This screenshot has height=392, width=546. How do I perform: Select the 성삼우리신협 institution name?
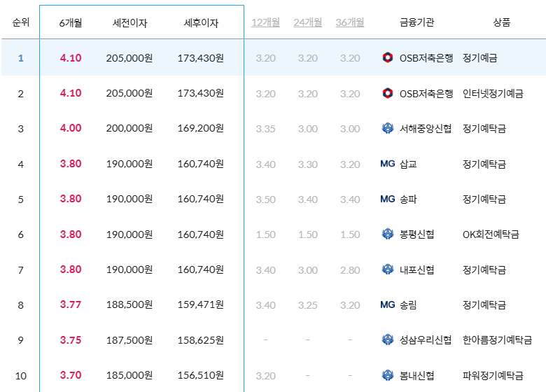point(426,339)
